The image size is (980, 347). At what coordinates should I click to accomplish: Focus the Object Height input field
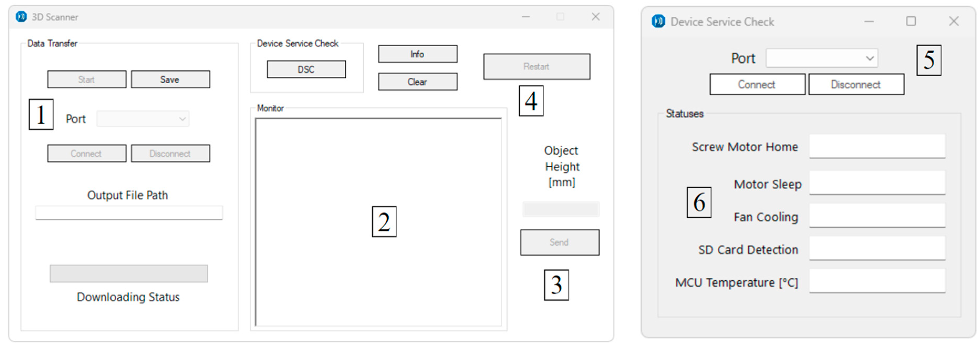561,209
